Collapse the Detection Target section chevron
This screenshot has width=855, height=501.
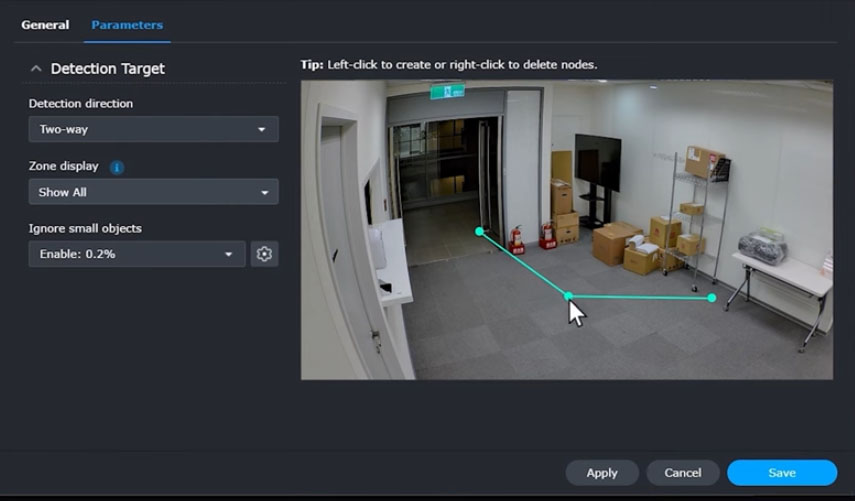[36, 69]
